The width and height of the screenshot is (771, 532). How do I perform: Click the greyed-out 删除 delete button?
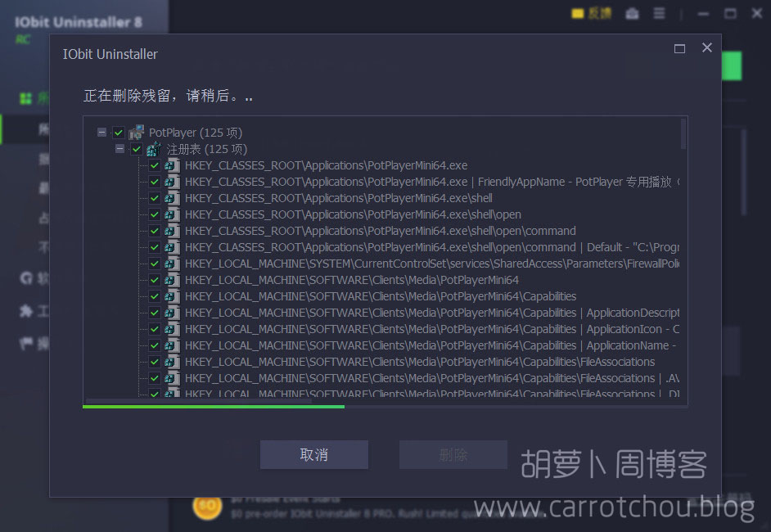pos(453,455)
